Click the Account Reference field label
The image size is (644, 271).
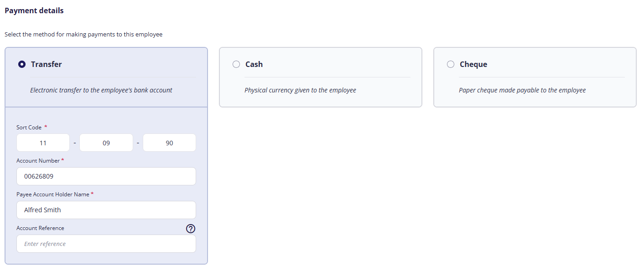pos(40,228)
